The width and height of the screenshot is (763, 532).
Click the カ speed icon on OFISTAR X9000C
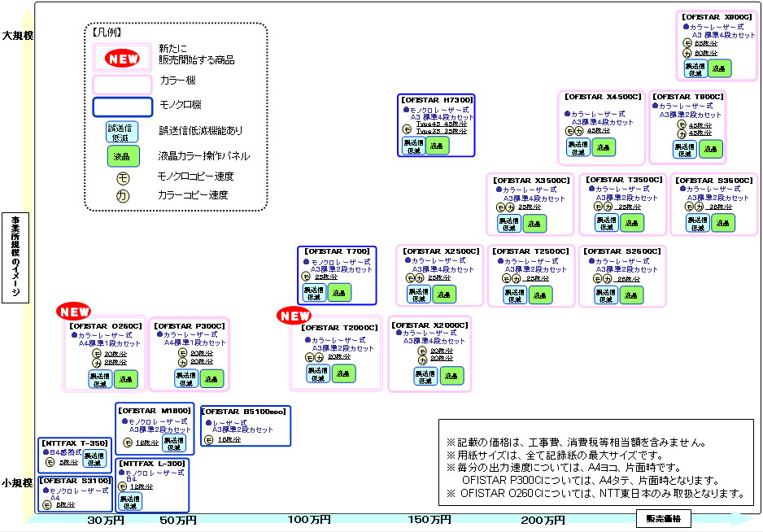(x=687, y=53)
